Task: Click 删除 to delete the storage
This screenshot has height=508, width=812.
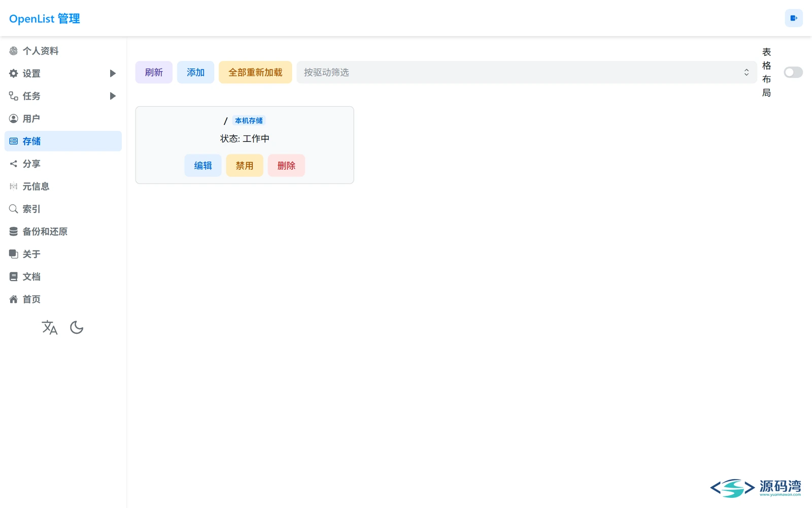Action: coord(286,166)
